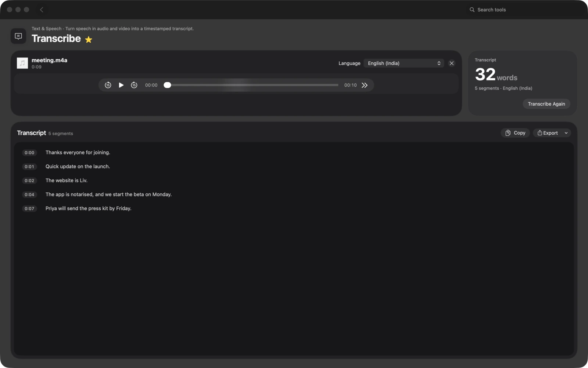Jump to timestamp 0:04

pos(29,195)
